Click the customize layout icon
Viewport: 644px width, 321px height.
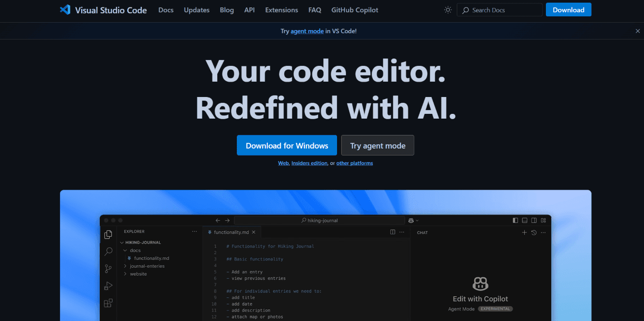(543, 220)
